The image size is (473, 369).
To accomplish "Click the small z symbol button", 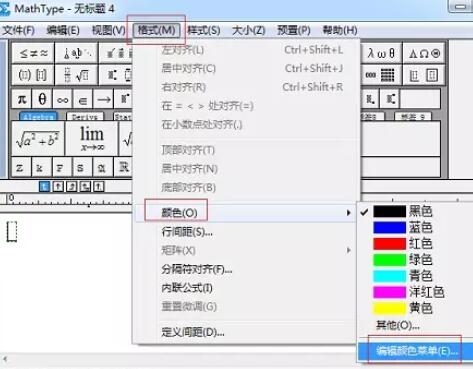I will click(x=21, y=167).
